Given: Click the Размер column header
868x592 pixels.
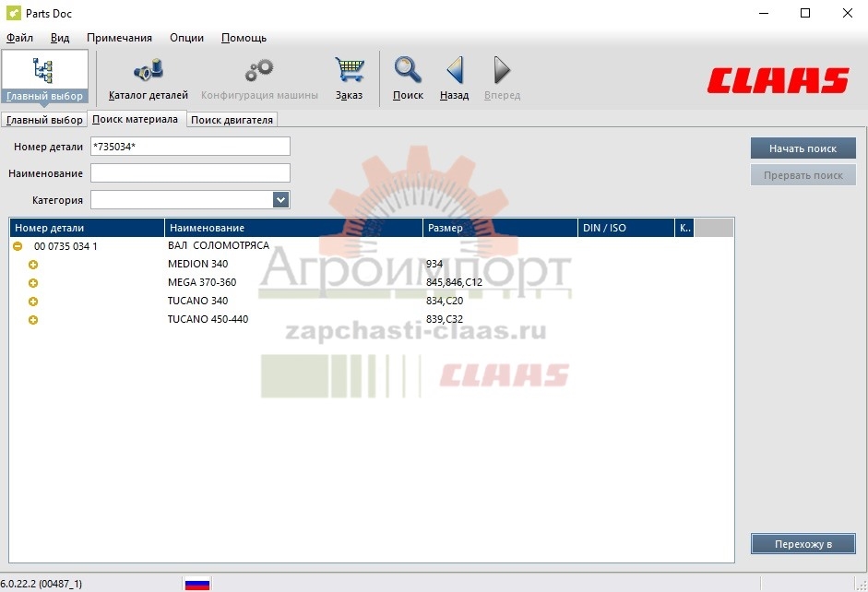Looking at the screenshot, I should [500, 228].
